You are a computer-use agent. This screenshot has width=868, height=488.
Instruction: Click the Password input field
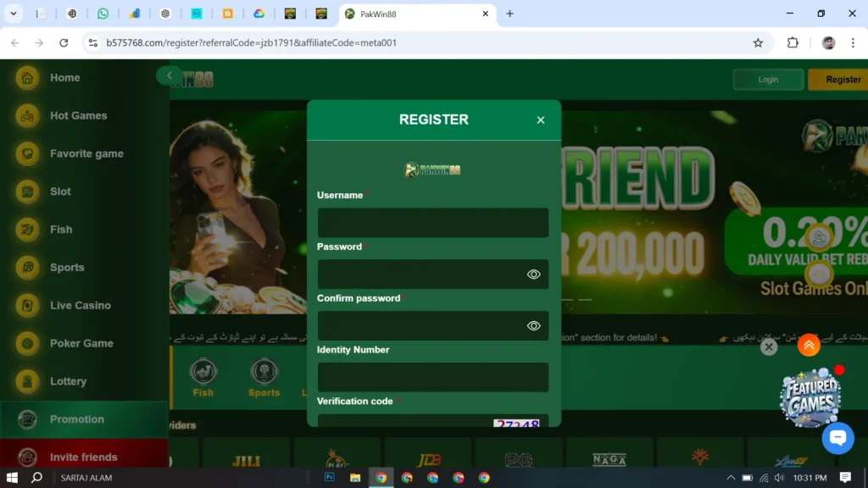(433, 274)
